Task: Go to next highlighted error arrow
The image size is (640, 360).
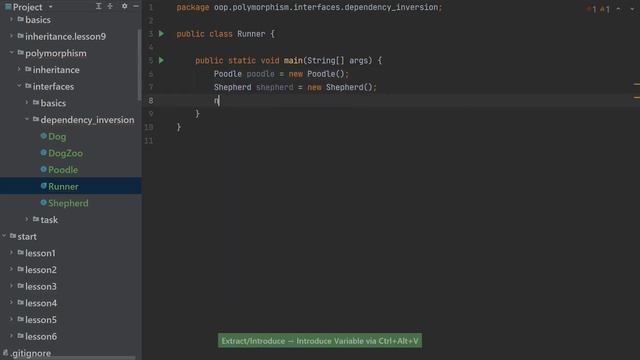Action: pyautogui.click(x=632, y=9)
